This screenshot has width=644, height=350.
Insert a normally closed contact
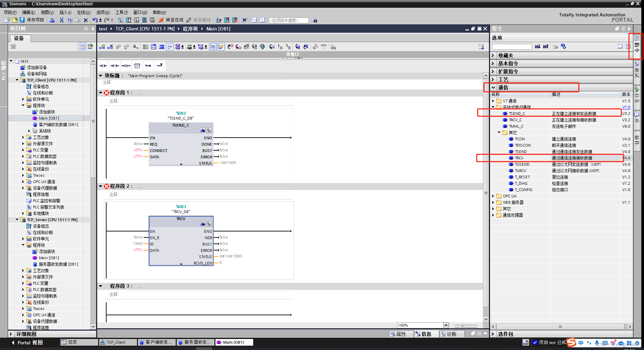[x=115, y=66]
